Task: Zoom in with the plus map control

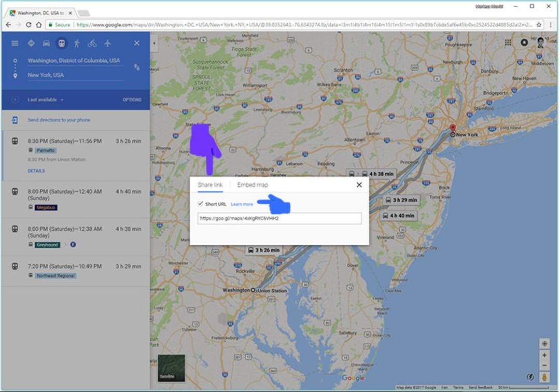Action: (x=544, y=355)
